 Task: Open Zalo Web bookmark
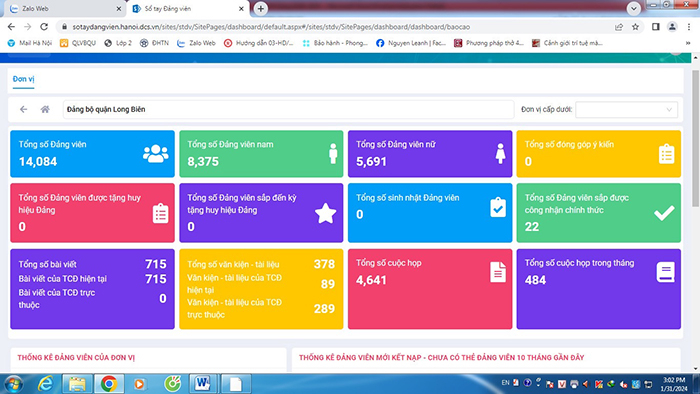(x=196, y=43)
